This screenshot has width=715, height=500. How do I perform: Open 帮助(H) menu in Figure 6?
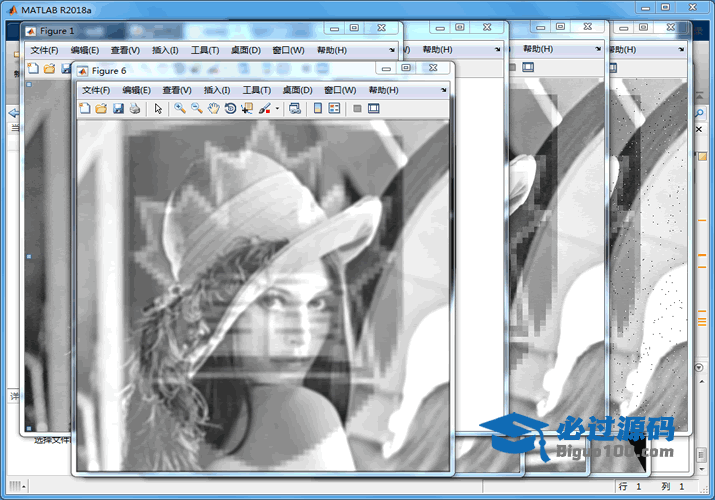point(383,90)
